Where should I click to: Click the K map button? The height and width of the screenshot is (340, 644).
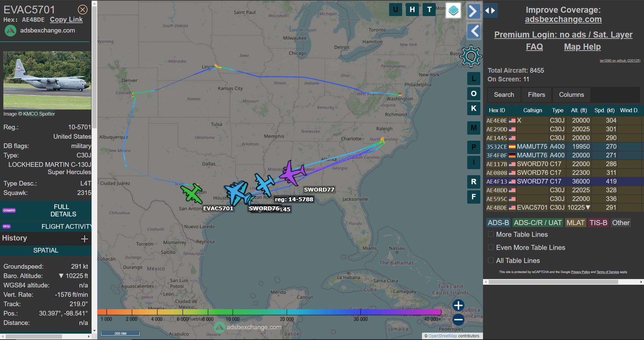tap(474, 108)
